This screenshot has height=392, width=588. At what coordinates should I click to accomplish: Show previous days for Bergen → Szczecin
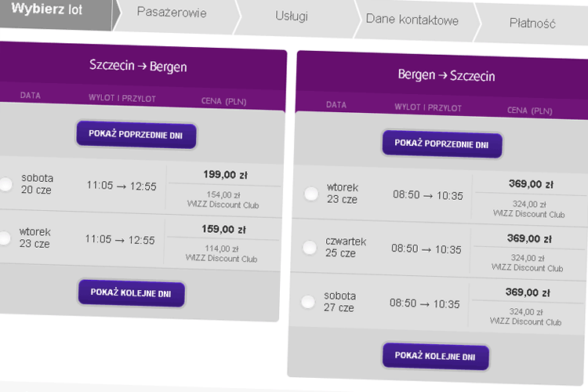tap(442, 144)
